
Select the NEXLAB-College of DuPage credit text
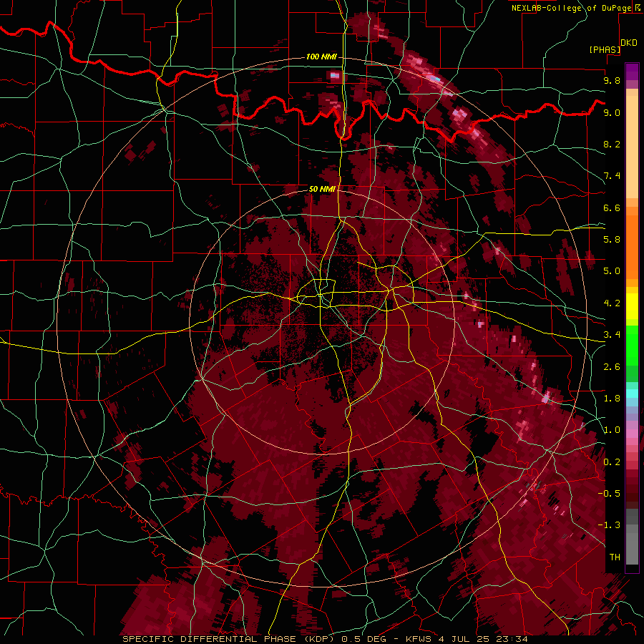point(571,8)
